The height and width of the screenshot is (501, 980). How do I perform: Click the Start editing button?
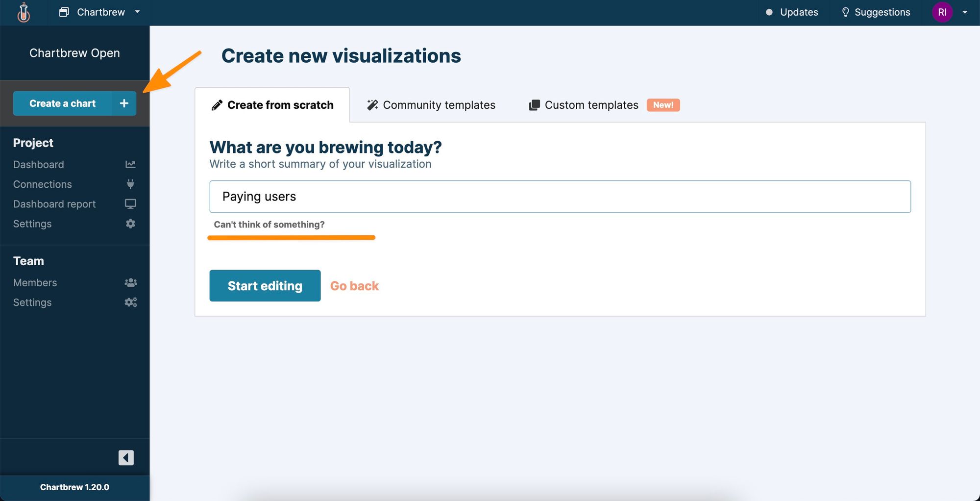265,286
